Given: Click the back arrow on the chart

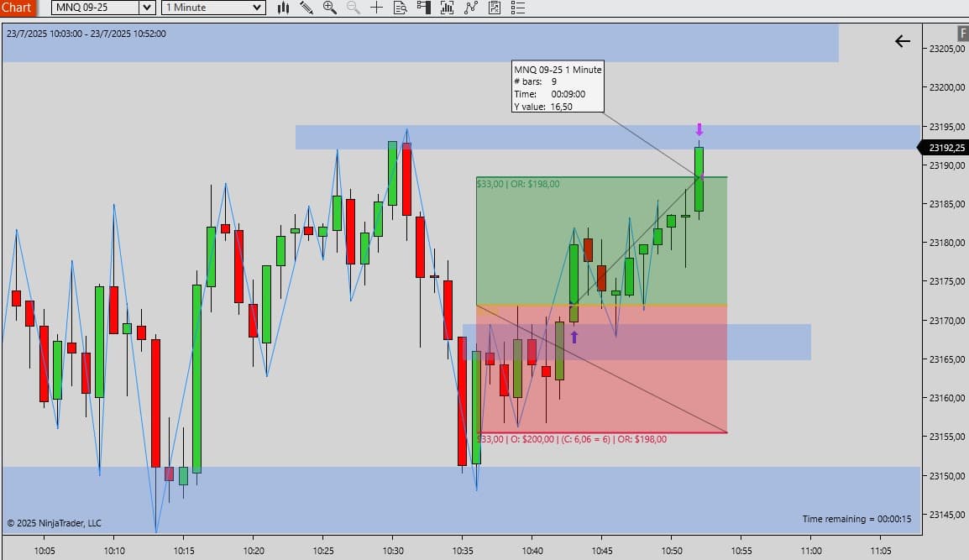Looking at the screenshot, I should (x=903, y=41).
